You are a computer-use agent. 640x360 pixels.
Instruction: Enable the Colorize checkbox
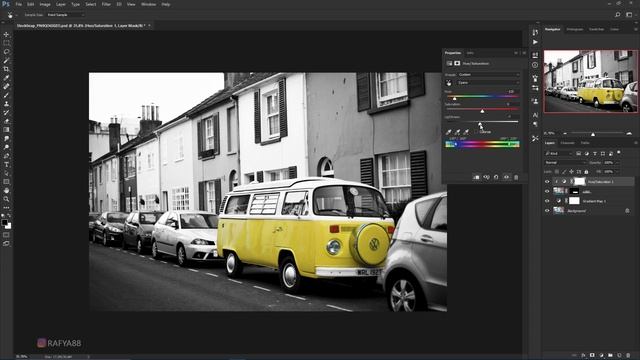pos(477,132)
